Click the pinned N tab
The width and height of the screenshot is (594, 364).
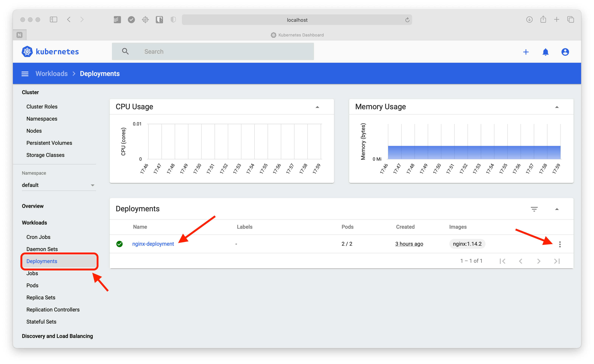click(19, 35)
